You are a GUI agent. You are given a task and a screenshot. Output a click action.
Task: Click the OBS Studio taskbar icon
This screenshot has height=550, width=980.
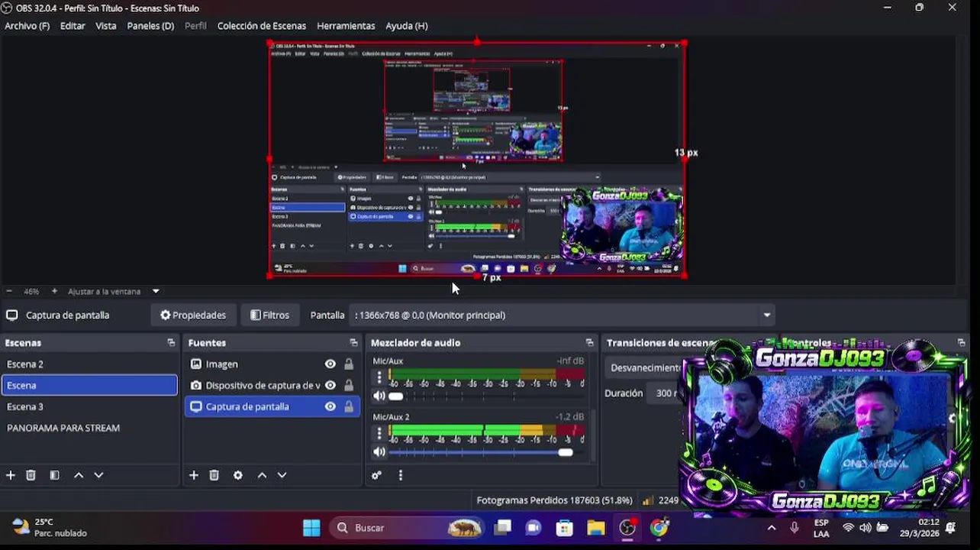tap(627, 528)
